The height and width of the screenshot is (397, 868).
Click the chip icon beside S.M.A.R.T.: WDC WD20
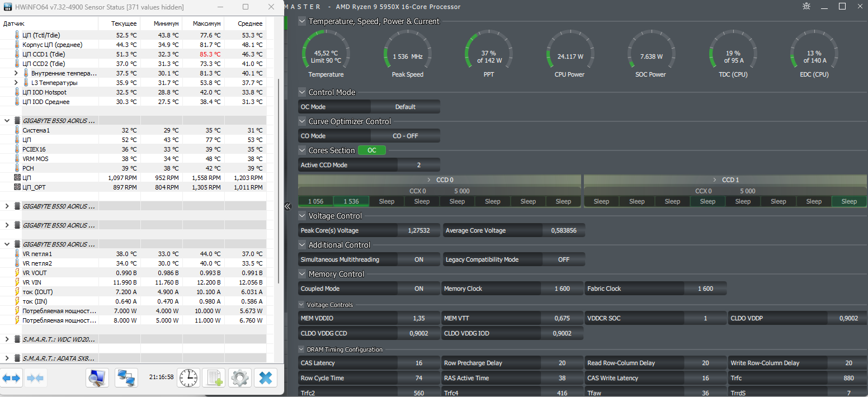pyautogui.click(x=17, y=339)
